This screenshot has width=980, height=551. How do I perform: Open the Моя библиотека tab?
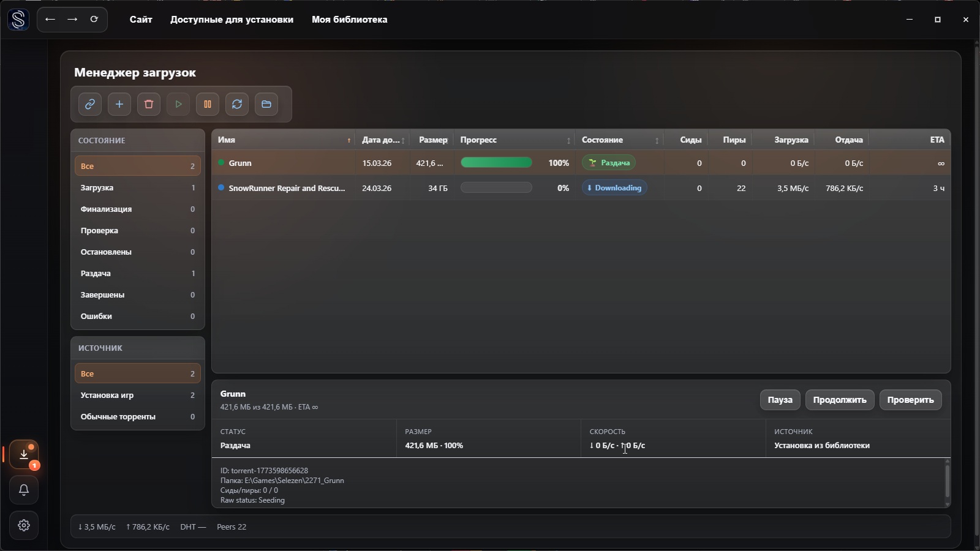(x=349, y=20)
